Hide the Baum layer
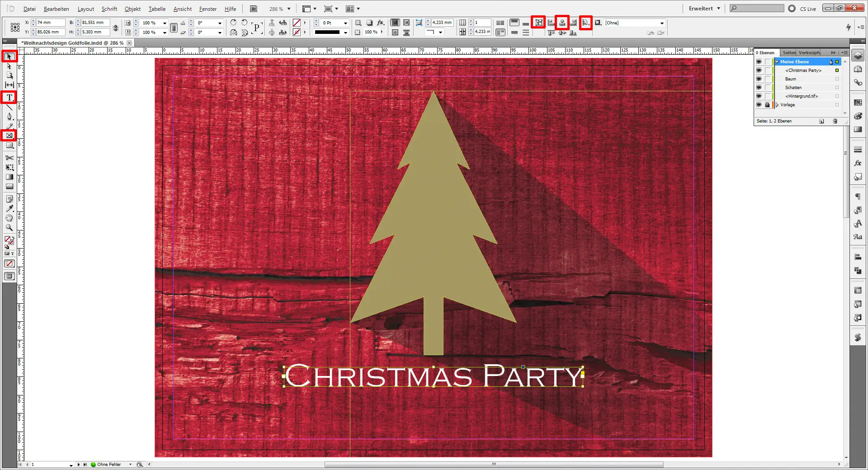 click(x=759, y=79)
